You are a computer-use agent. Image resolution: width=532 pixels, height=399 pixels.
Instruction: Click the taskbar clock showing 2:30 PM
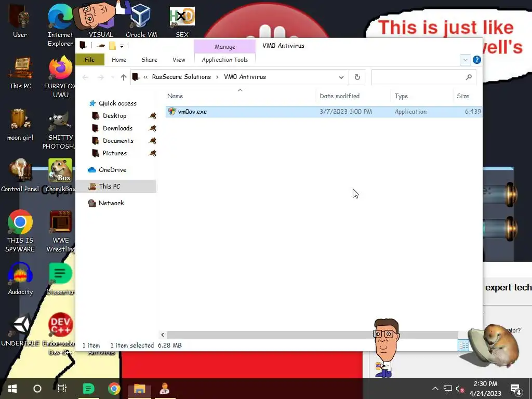click(x=485, y=389)
